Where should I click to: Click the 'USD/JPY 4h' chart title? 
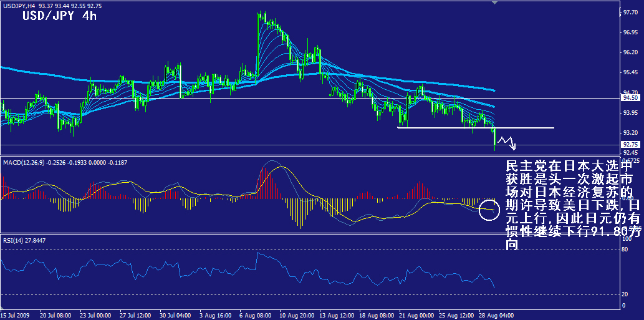pos(60,16)
